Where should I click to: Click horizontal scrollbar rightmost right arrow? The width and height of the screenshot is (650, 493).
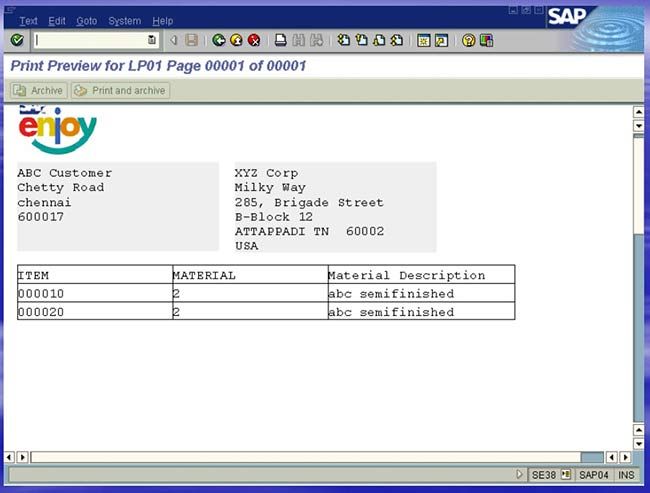point(625,457)
